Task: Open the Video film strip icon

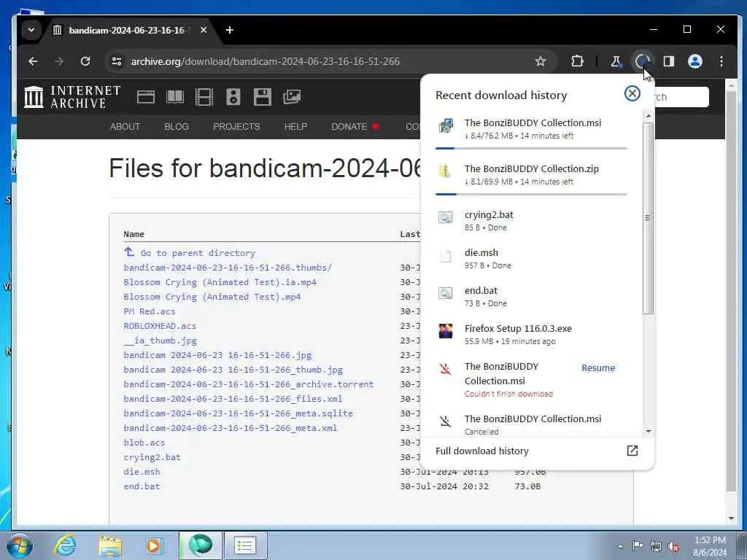Action: pos(204,97)
